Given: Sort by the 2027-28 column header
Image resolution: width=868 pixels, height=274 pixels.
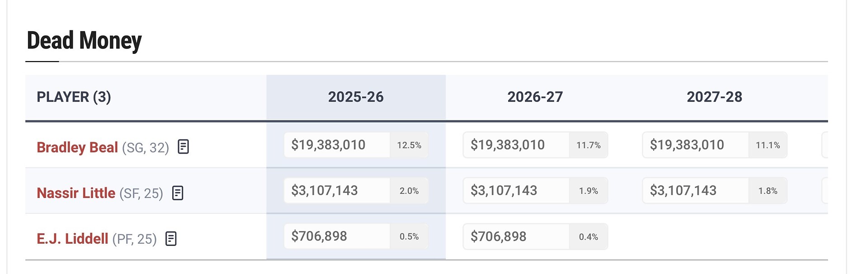Looking at the screenshot, I should click(x=714, y=97).
